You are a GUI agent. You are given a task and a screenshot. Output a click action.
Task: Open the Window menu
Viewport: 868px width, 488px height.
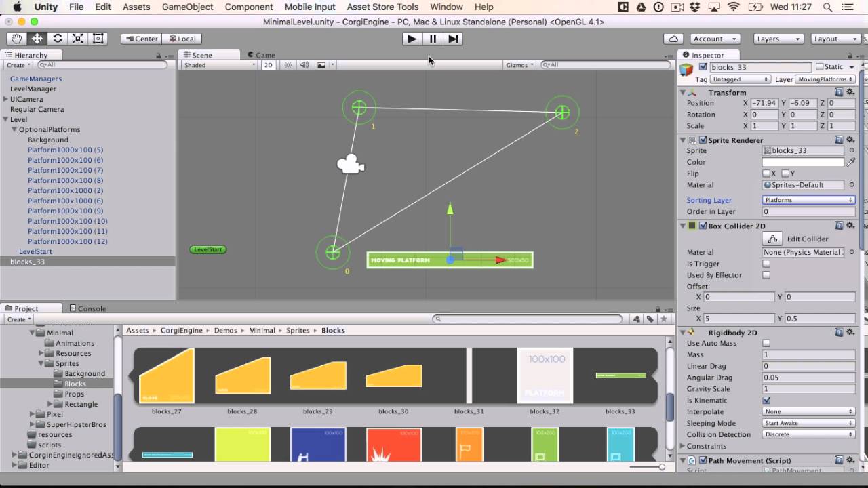(446, 7)
